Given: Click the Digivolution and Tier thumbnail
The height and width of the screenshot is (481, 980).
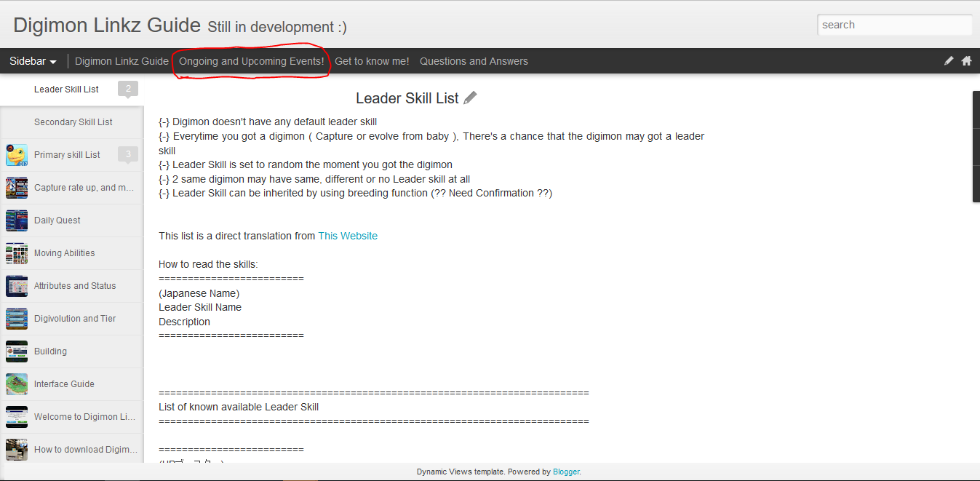Looking at the screenshot, I should coord(17,319).
